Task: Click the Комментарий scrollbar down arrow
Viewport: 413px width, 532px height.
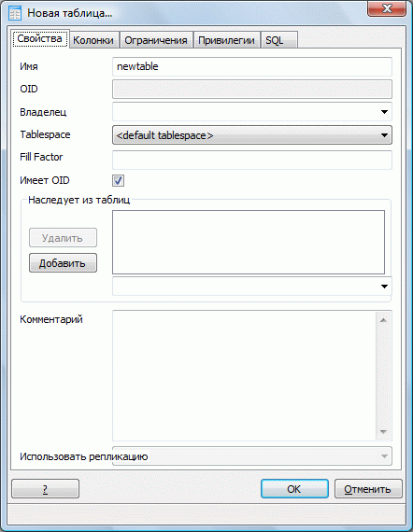Action: [x=383, y=431]
